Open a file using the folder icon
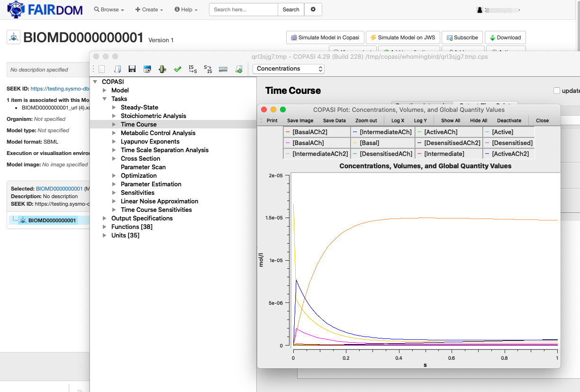 tap(118, 69)
